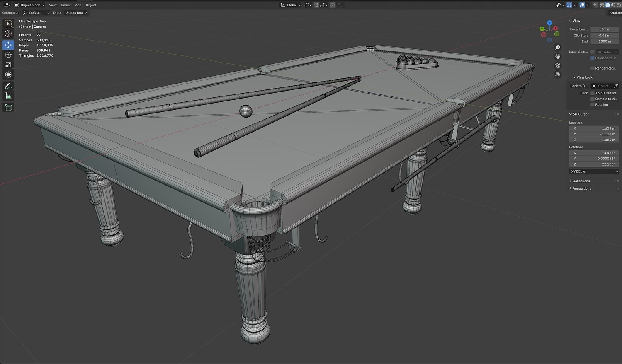The width and height of the screenshot is (622, 364).
Task: Toggle proportional editing icon
Action: pos(333,5)
